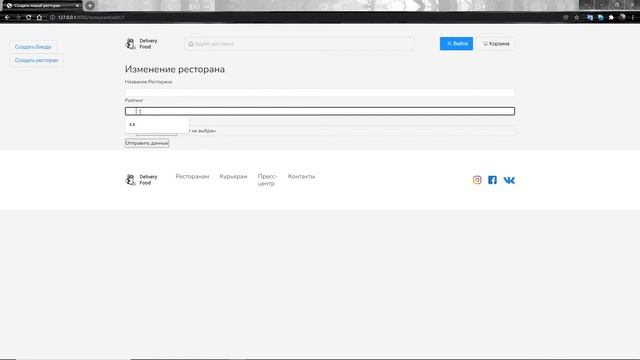Focus the delivery address search field
Screen dimensions: 640x360
point(299,44)
